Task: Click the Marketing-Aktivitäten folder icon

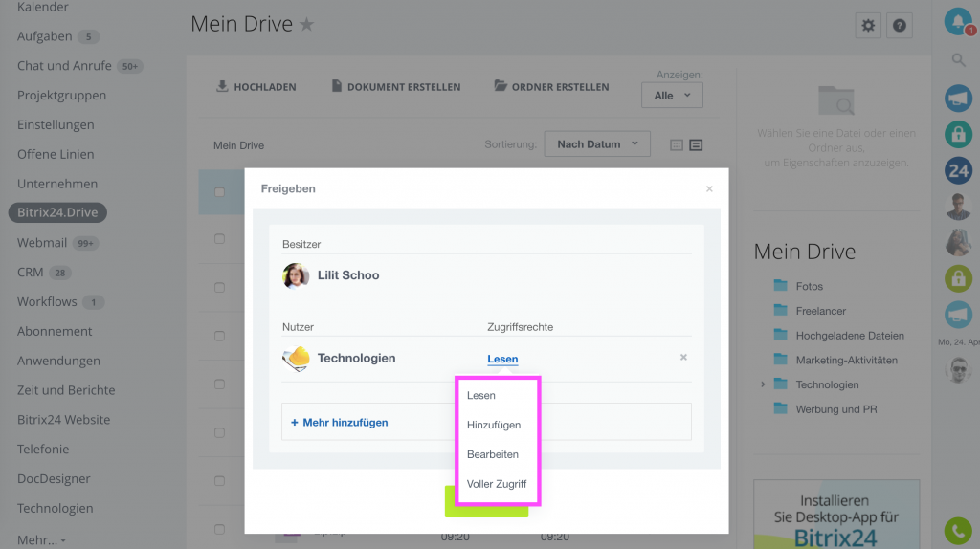Action: (x=781, y=359)
